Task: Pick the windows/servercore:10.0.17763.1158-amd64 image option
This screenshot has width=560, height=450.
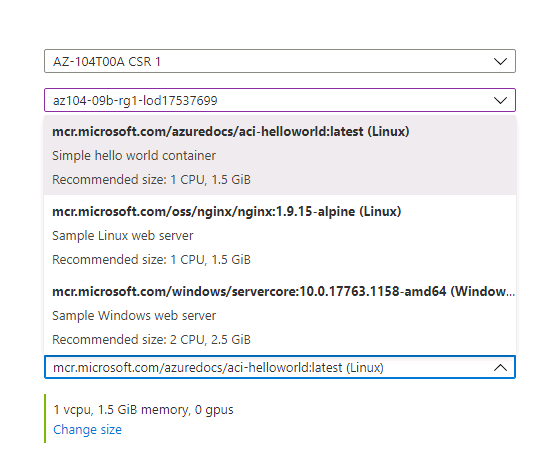Action: (x=280, y=315)
